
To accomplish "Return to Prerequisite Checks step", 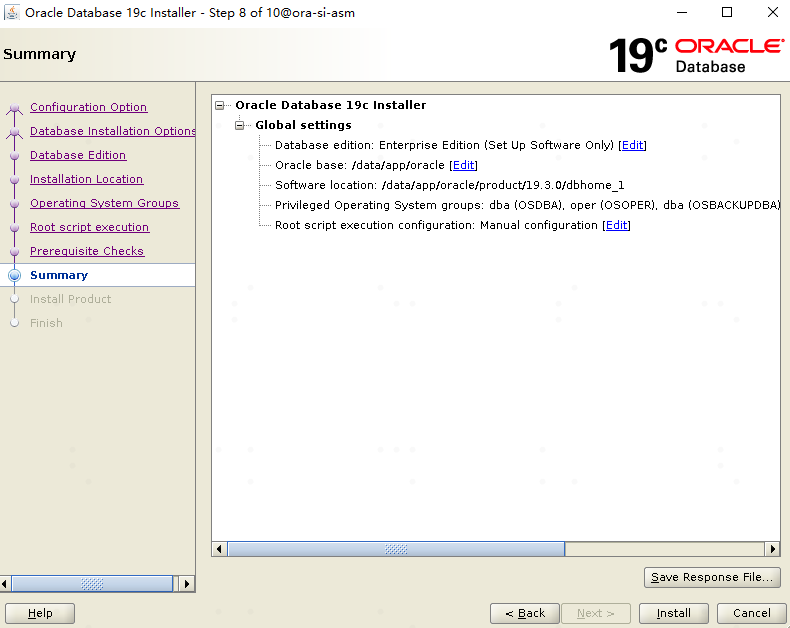I will pyautogui.click(x=87, y=251).
